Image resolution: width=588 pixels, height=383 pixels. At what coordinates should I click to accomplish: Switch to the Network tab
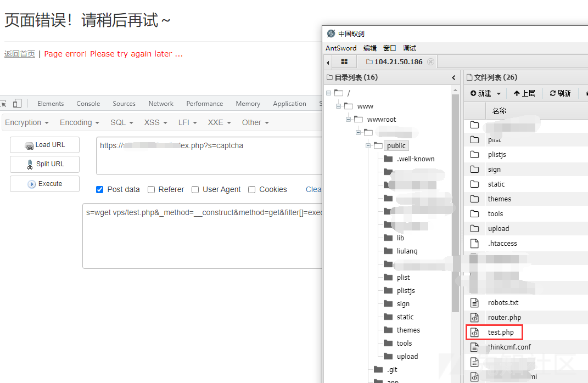pyautogui.click(x=161, y=104)
